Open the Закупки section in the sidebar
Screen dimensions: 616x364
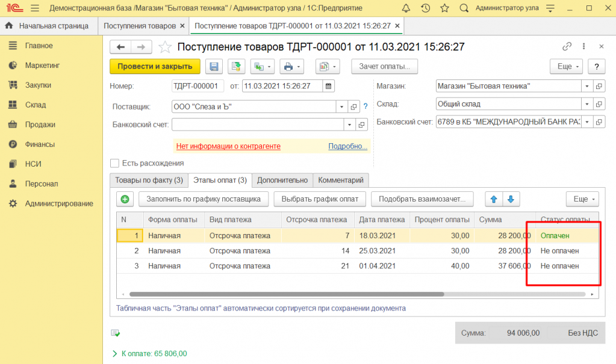click(38, 85)
